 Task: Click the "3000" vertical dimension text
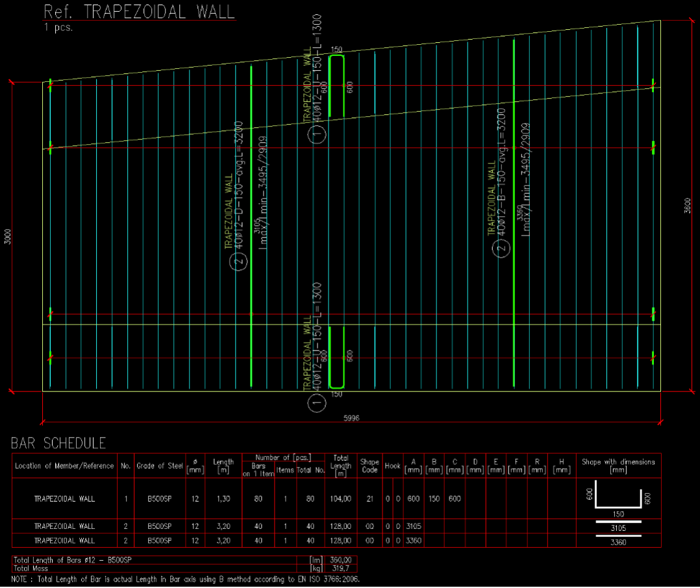point(8,236)
